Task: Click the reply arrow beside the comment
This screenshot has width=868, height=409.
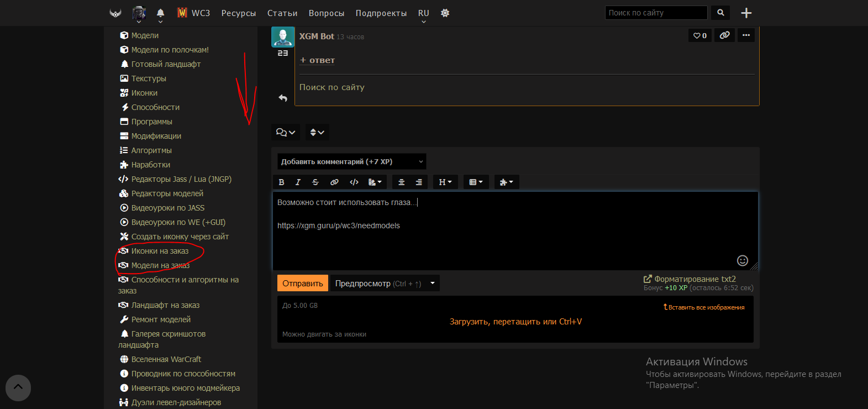Action: 283,98
